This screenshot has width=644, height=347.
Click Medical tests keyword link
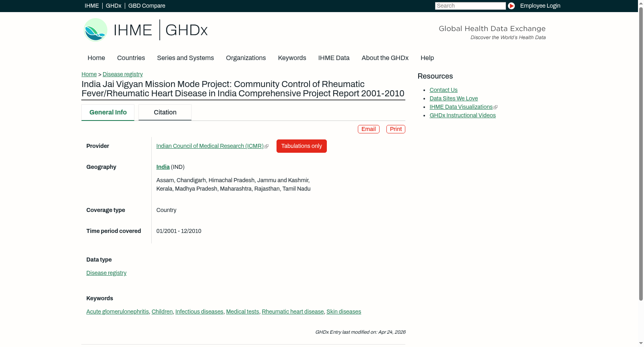pyautogui.click(x=243, y=312)
